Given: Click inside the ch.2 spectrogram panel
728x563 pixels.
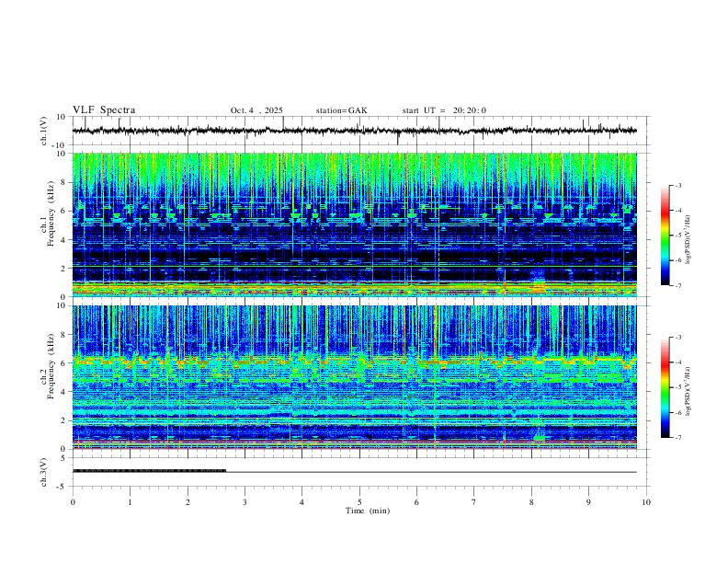Looking at the screenshot, I should tap(354, 377).
